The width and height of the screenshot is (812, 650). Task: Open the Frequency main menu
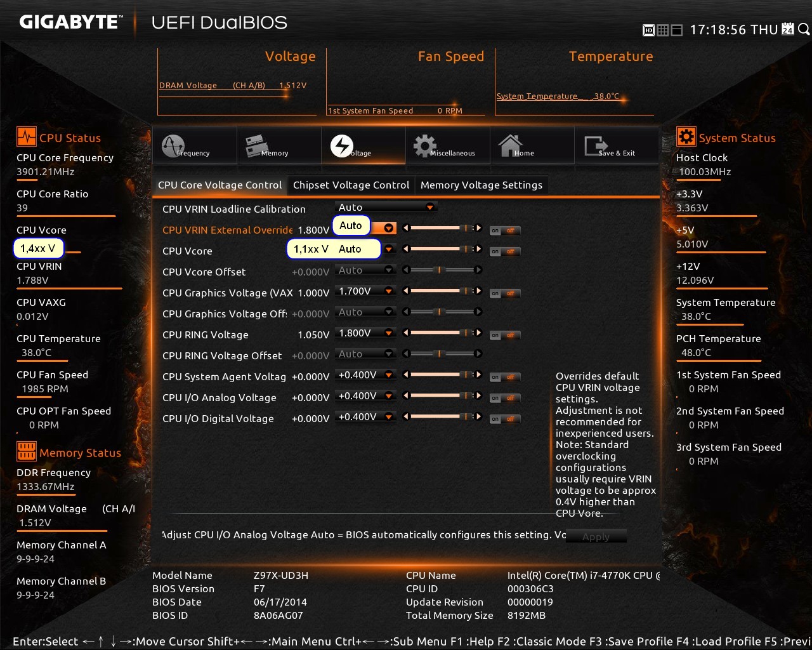194,146
